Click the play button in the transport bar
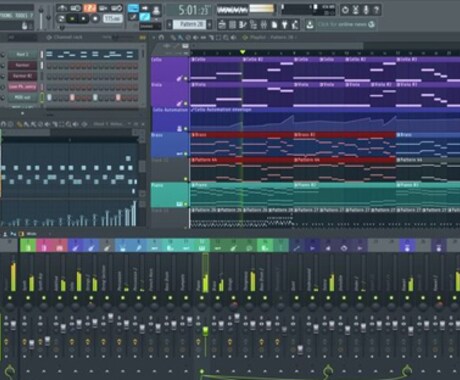The image size is (460, 380). tap(72, 19)
